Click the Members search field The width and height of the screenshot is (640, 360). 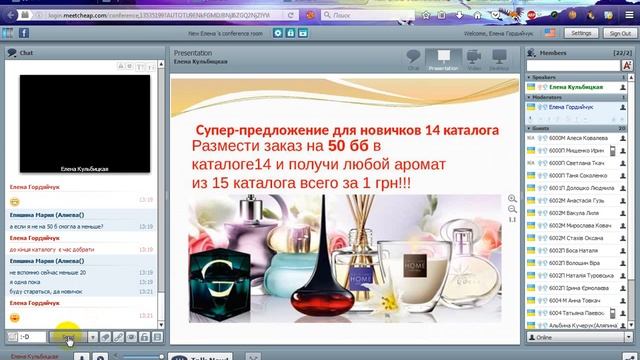(573, 65)
